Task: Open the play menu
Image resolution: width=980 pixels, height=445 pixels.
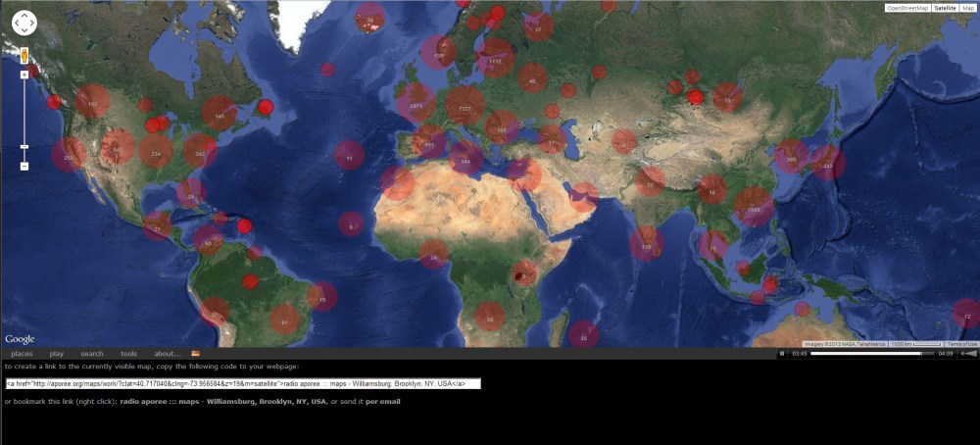Action: pyautogui.click(x=57, y=353)
